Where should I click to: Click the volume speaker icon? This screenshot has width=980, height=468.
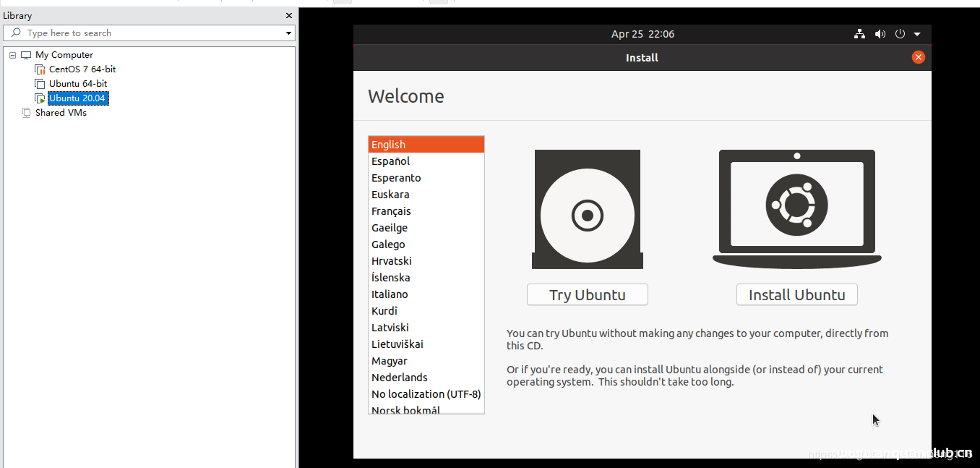click(x=880, y=34)
